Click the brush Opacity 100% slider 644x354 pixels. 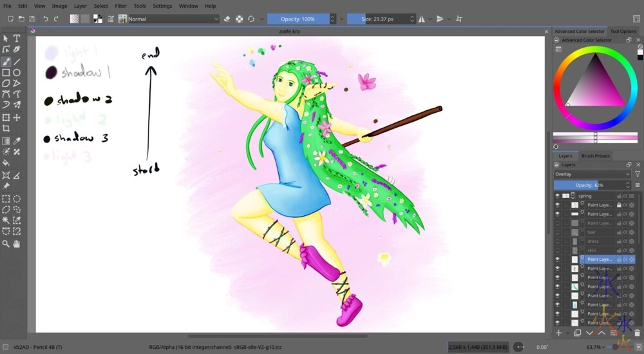pyautogui.click(x=298, y=19)
